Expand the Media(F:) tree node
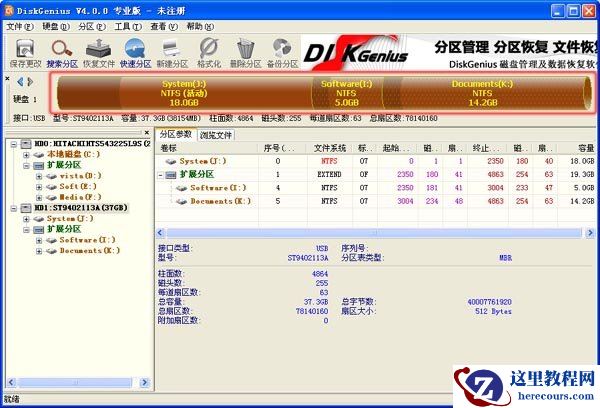 [39, 198]
